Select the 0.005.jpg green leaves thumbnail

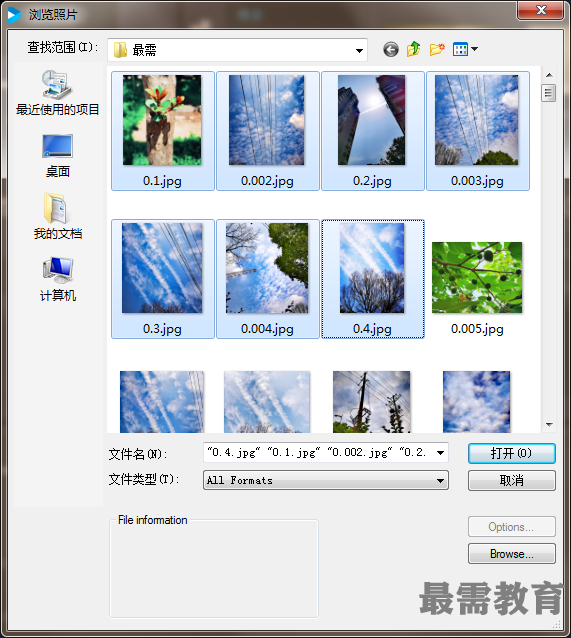(477, 277)
